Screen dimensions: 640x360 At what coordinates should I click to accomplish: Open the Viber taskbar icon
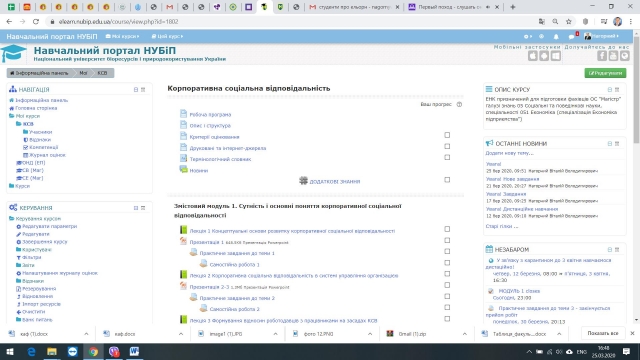[114, 351]
